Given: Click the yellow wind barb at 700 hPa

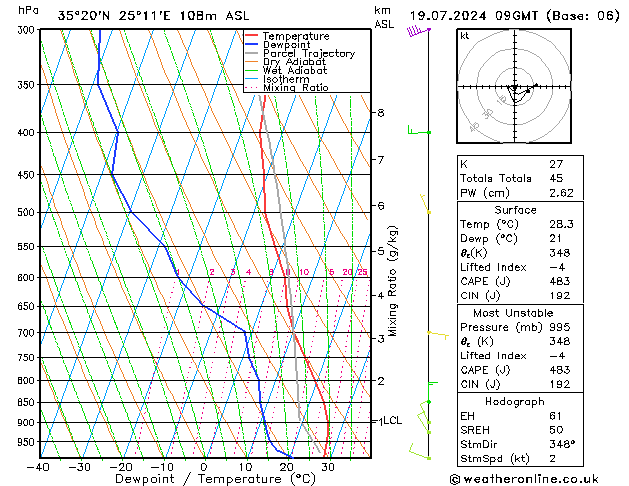Looking at the screenshot, I should (438, 334).
